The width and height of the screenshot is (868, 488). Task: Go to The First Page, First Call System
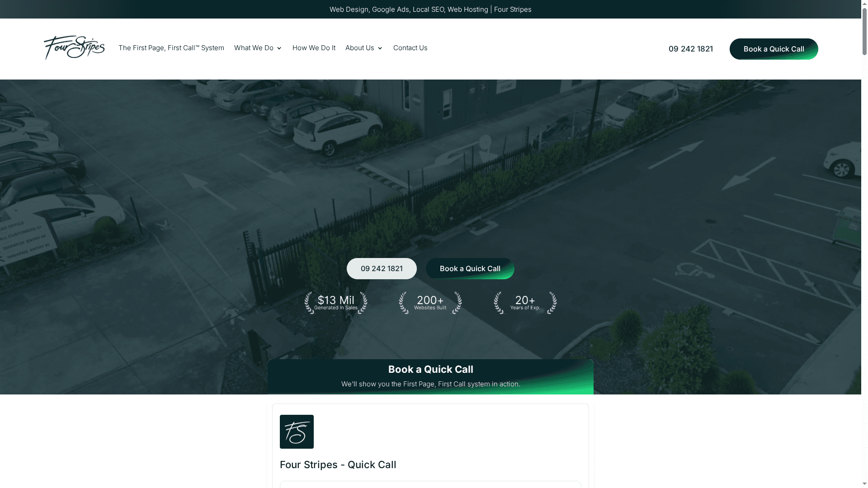[171, 48]
